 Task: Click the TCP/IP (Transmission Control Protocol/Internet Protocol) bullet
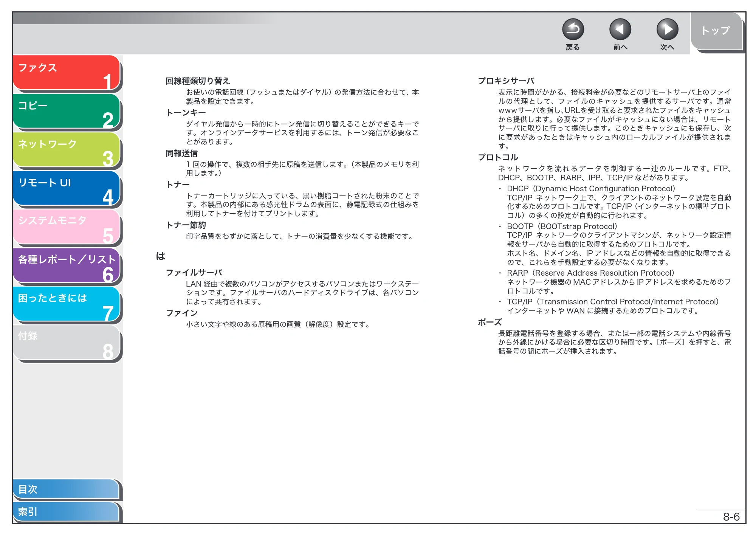click(613, 302)
